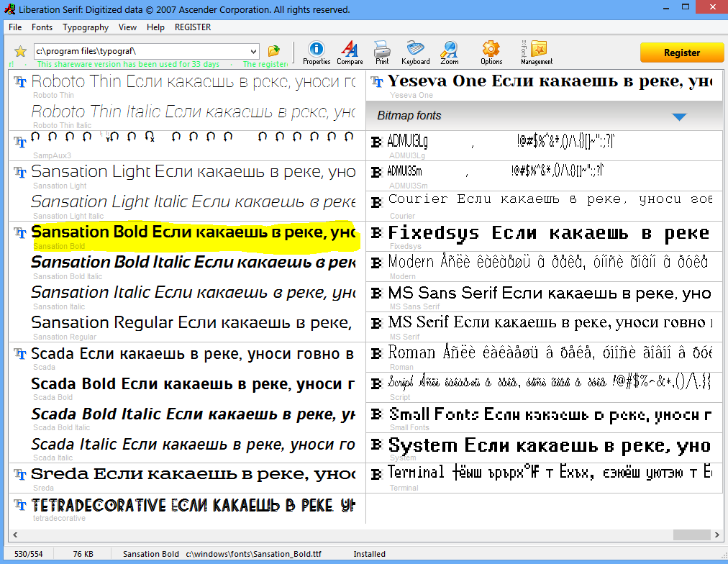Expand the folder path dropdown

pyautogui.click(x=252, y=51)
